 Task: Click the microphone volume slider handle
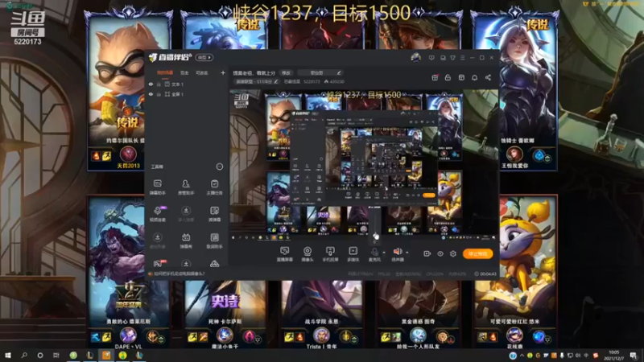click(376, 236)
